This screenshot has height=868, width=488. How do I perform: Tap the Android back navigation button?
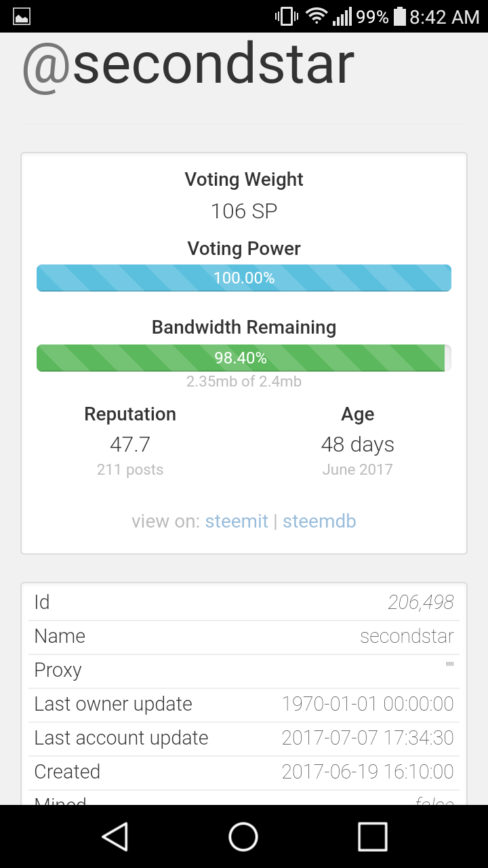pyautogui.click(x=115, y=836)
